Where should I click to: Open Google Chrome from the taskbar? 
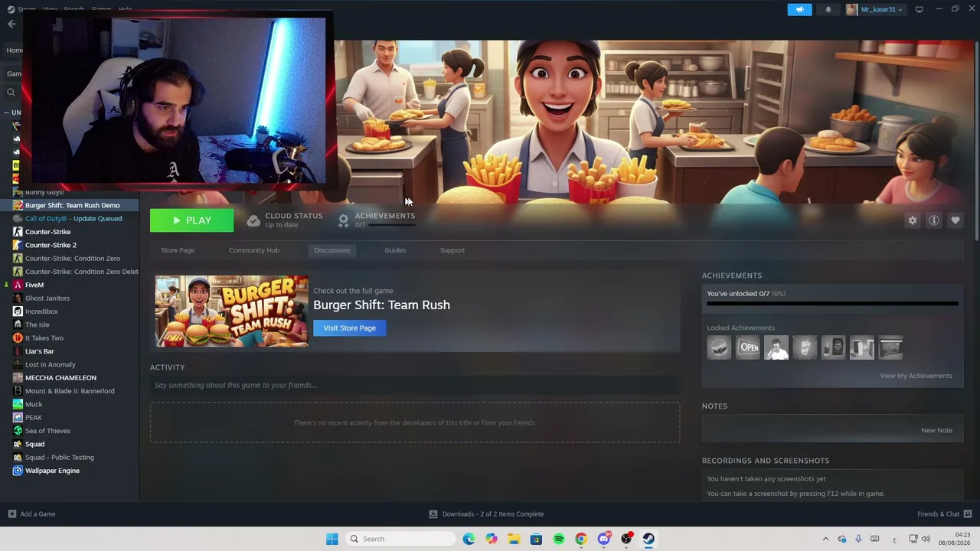coord(581,539)
